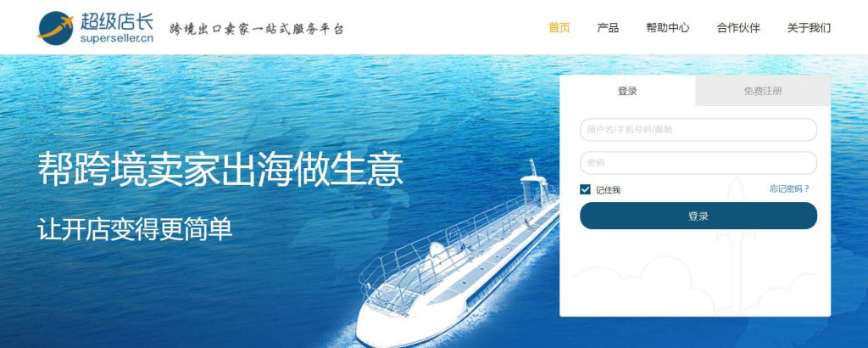The width and height of the screenshot is (868, 348).
Task: Click the 跨境出口卖家一站式服务平台 slogan
Action: [256, 29]
